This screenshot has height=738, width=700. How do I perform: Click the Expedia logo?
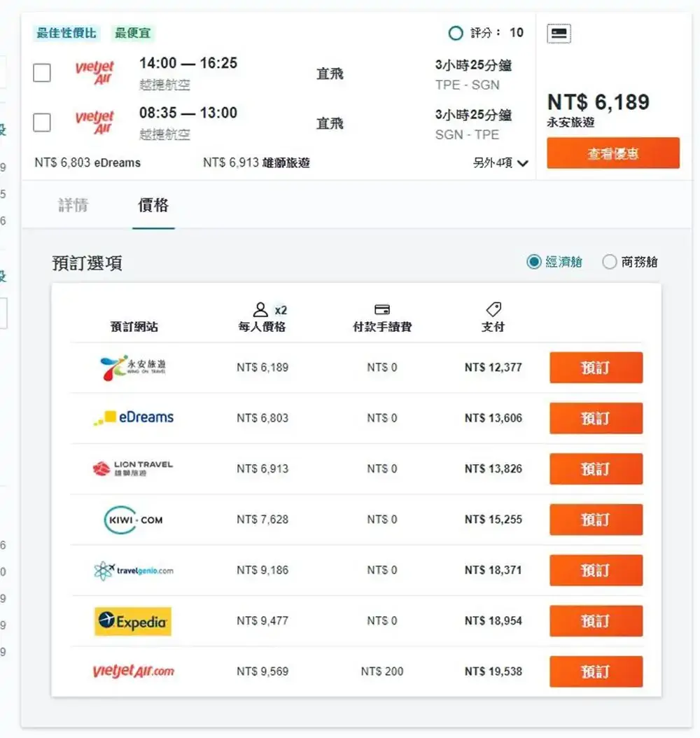(132, 620)
